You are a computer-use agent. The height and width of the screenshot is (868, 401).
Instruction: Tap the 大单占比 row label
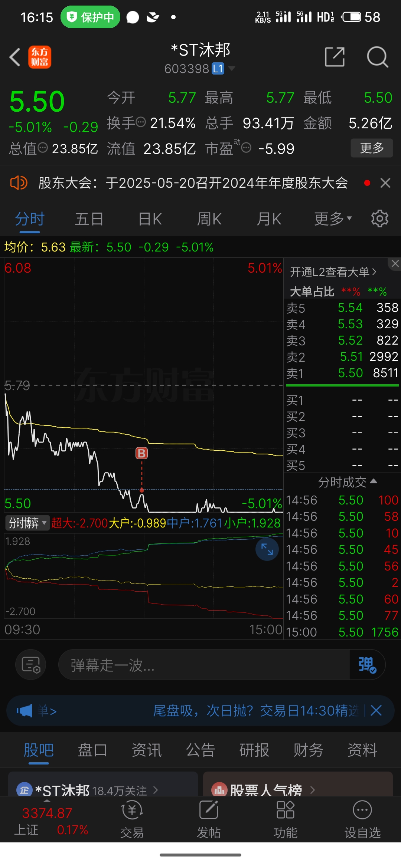(x=312, y=292)
